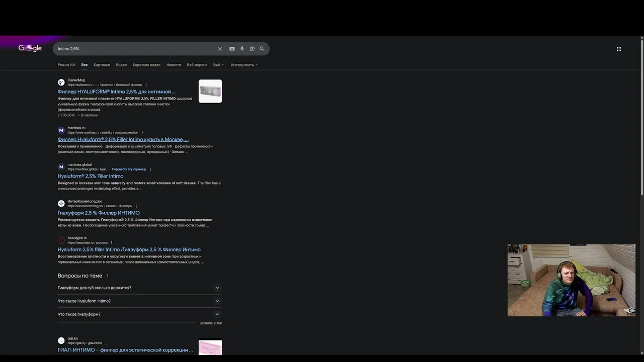The image size is (644, 362).
Task: Click 'Оставить отзыв' feedback link
Action: point(211,323)
